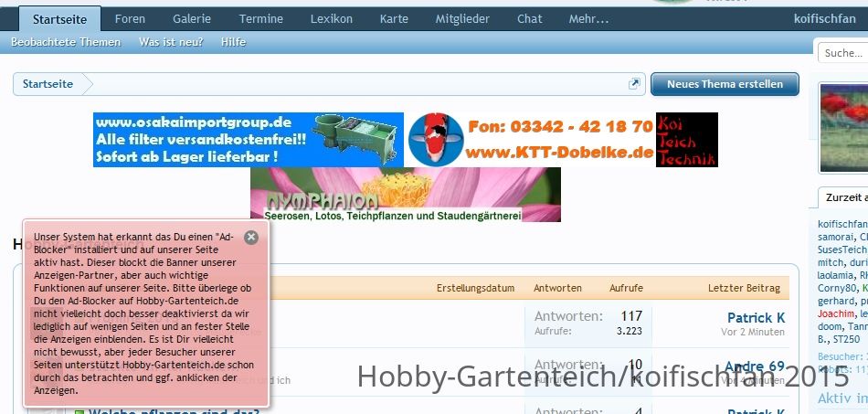The image size is (868, 414).
Task: Sort by Letzter Beitrag column
Action: coord(744,289)
